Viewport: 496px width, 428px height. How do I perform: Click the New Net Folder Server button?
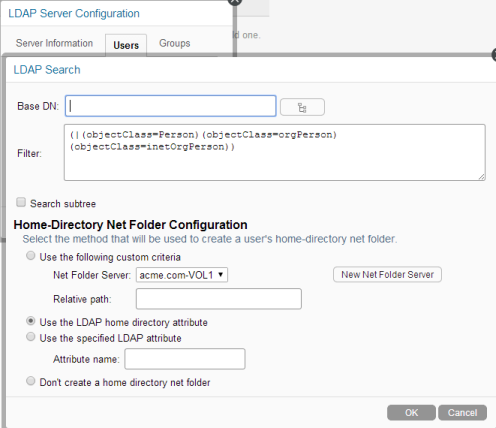click(x=387, y=275)
